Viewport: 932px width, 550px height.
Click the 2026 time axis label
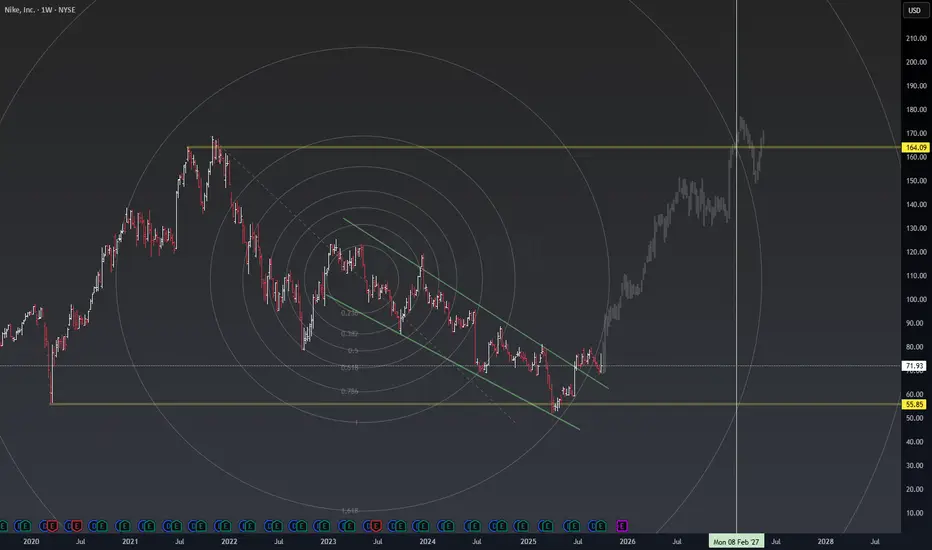tap(627, 542)
